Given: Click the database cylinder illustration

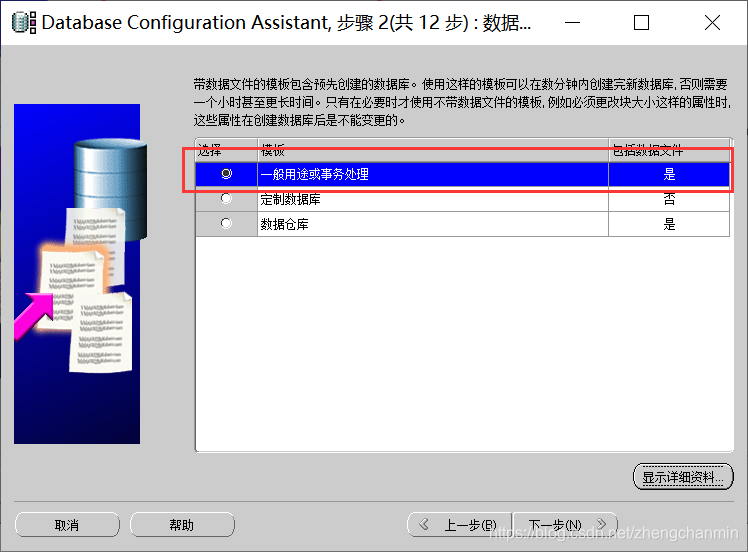Looking at the screenshot, I should [111, 188].
